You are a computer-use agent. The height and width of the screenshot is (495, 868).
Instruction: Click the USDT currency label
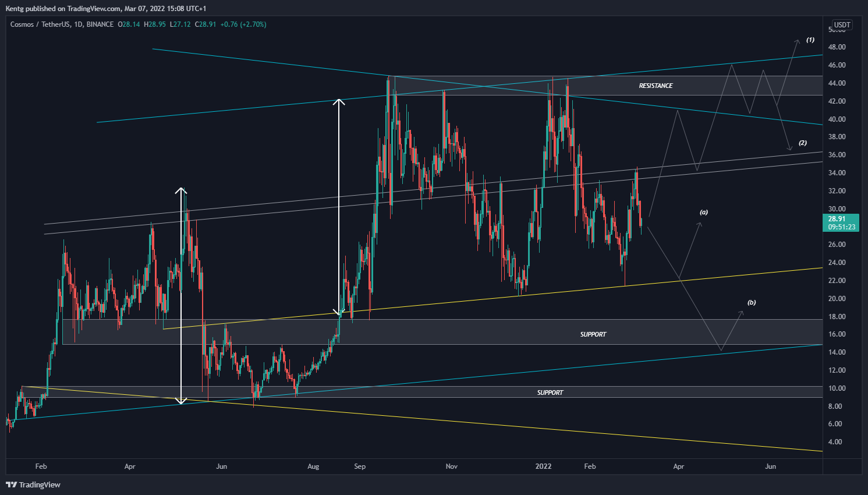pos(842,25)
